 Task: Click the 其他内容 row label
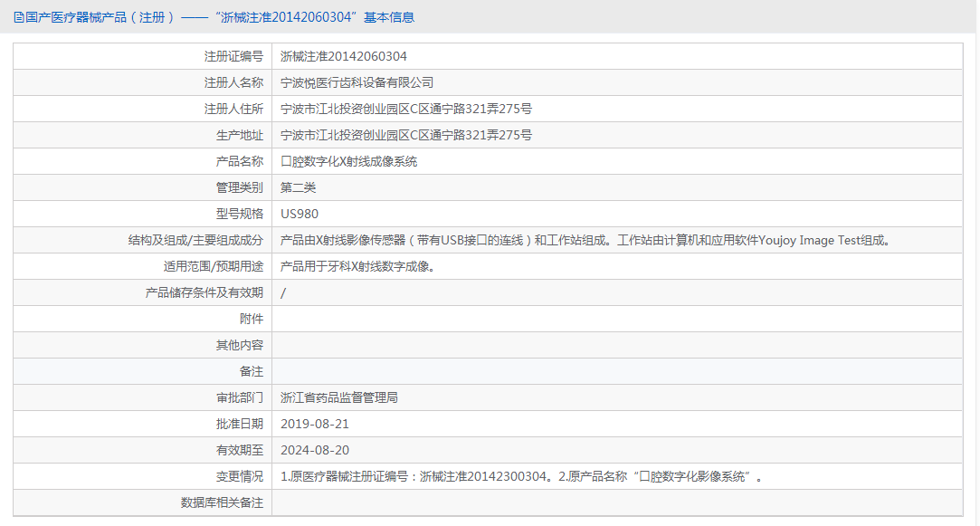pos(240,345)
